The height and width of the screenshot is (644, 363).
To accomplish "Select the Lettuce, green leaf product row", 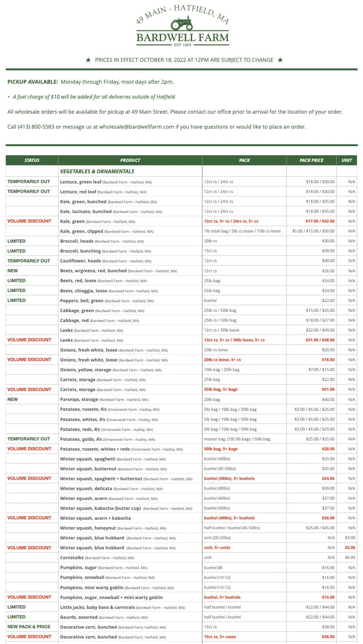I will [x=181, y=182].
